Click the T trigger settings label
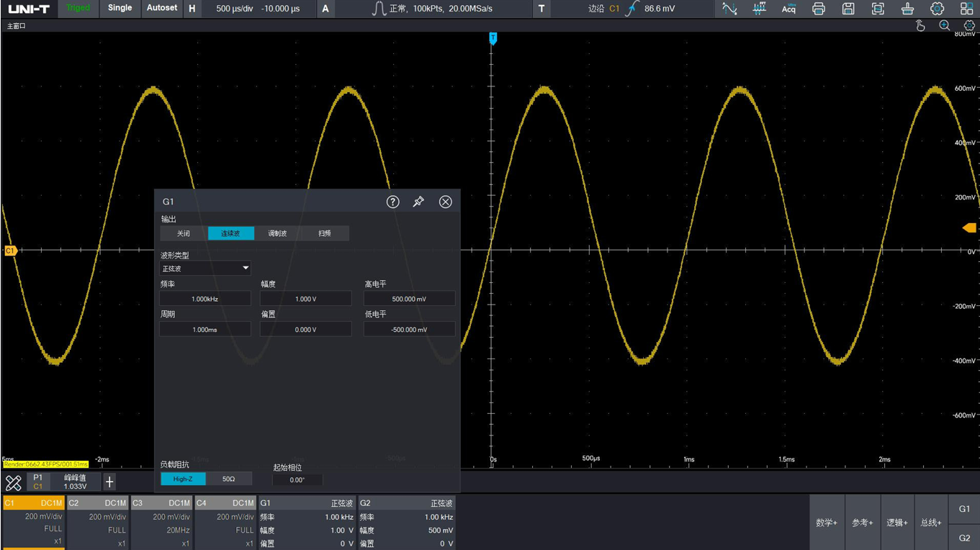Image resolution: width=980 pixels, height=550 pixels. coord(541,9)
